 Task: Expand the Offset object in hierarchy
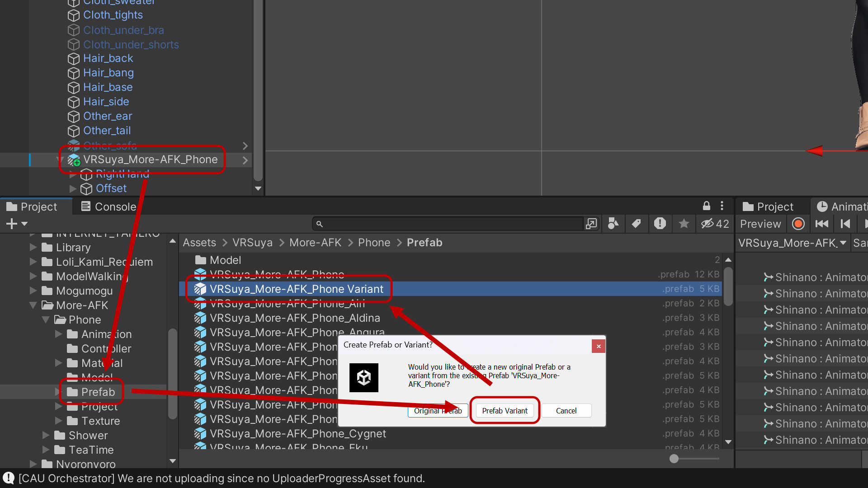coord(73,188)
